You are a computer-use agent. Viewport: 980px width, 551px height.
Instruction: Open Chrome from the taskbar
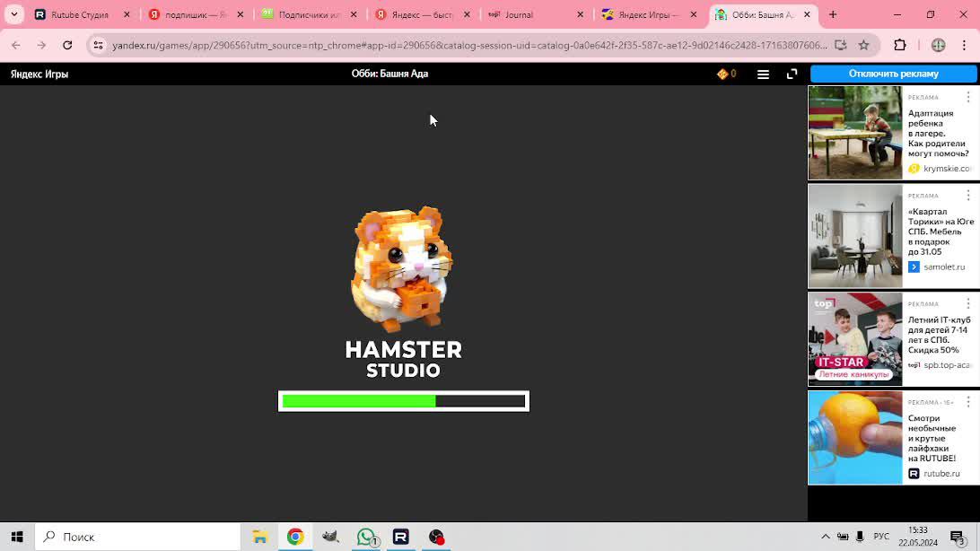pos(295,537)
